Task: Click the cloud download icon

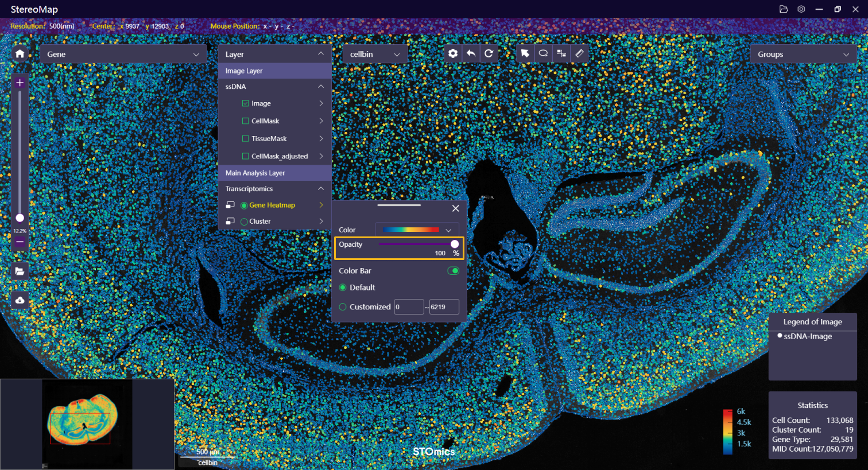Action: coord(20,300)
